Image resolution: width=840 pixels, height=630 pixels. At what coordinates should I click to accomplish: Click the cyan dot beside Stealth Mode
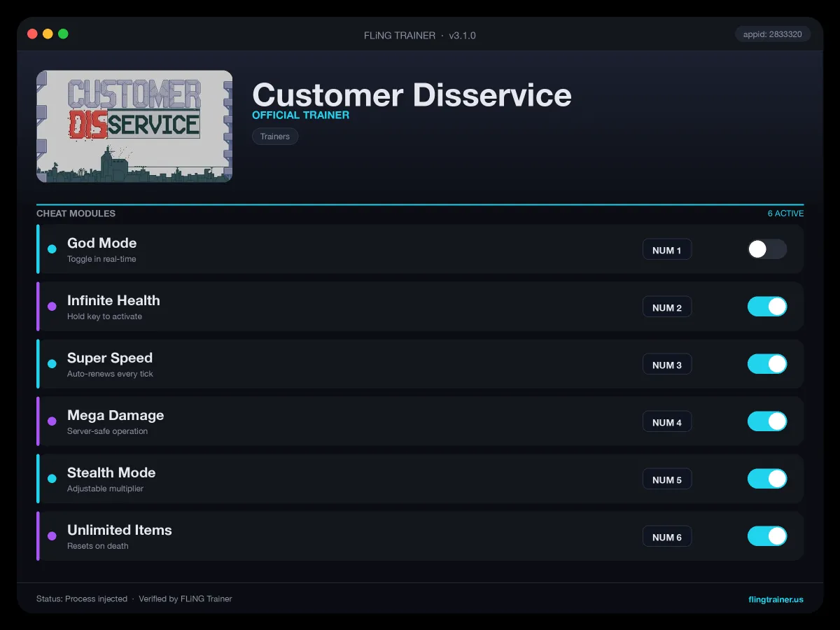point(52,479)
